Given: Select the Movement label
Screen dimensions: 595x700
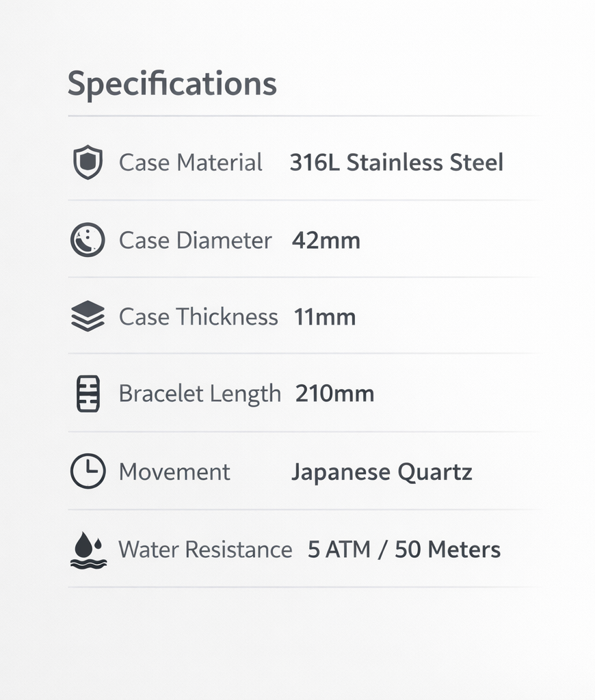Looking at the screenshot, I should pyautogui.click(x=174, y=472).
